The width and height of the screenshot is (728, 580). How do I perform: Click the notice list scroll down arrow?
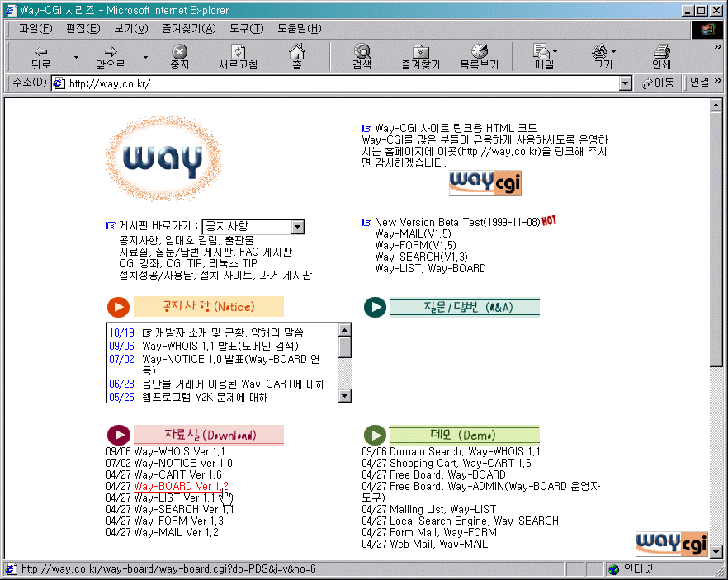pos(344,396)
